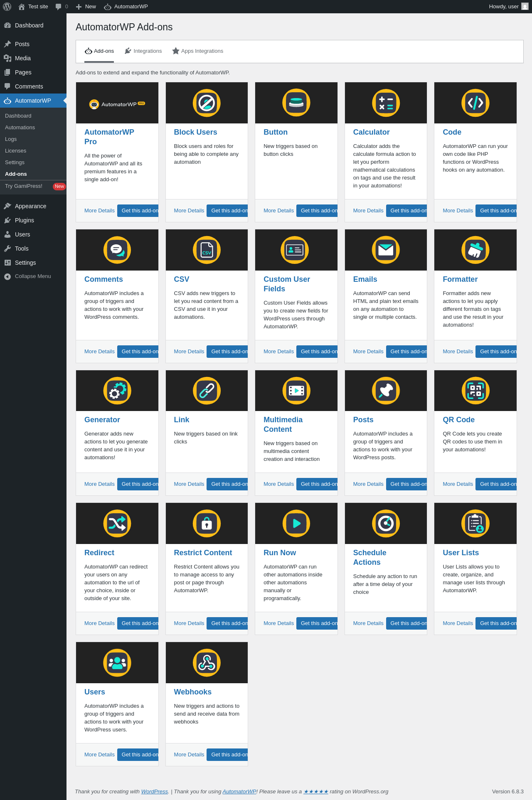The height and width of the screenshot is (800, 532).
Task: Click the comments bubble icon in admin bar
Action: coord(59,7)
